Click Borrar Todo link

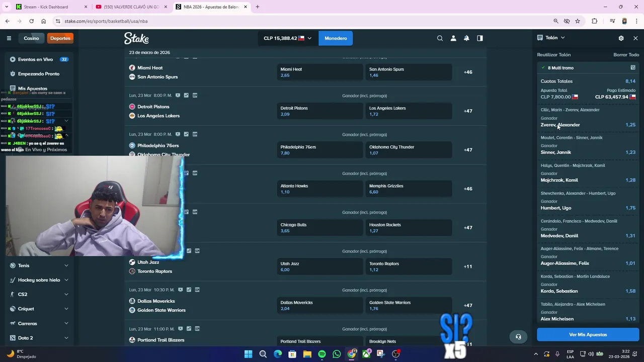click(626, 55)
